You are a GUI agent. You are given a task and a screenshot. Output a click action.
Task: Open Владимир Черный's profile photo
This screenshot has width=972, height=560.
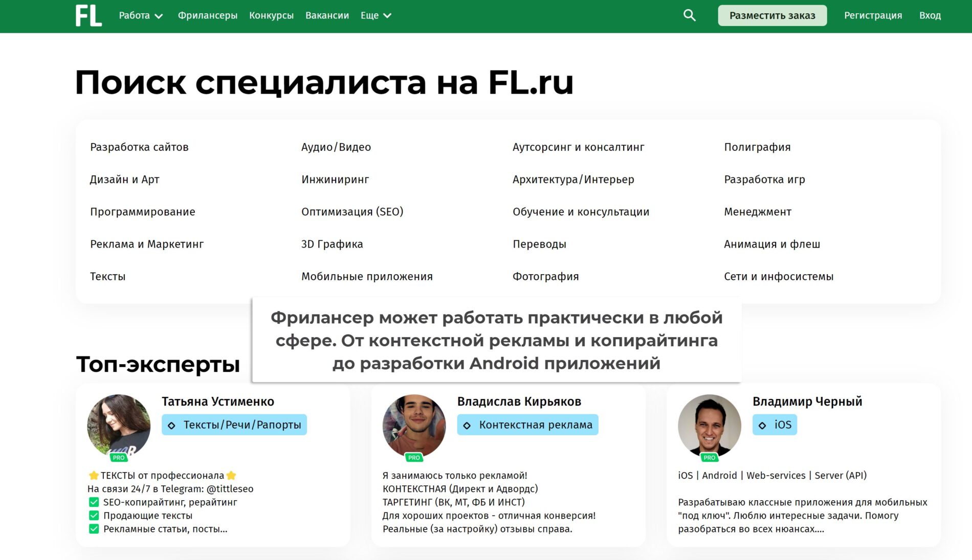coord(709,424)
